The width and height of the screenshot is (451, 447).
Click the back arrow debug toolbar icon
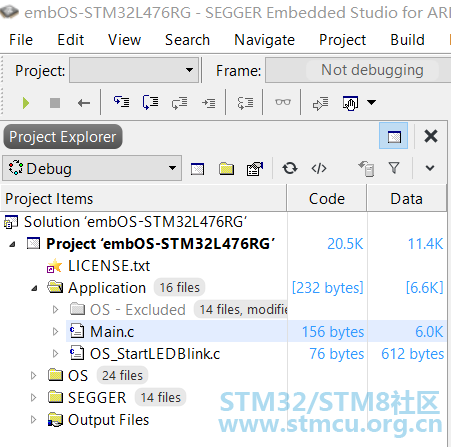pos(84,103)
